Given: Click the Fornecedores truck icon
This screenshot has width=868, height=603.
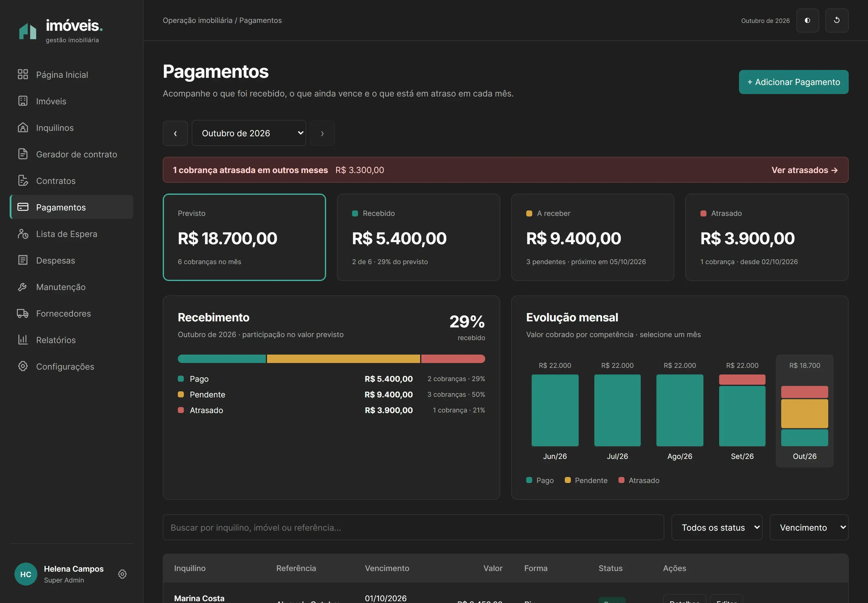Looking at the screenshot, I should [x=23, y=313].
